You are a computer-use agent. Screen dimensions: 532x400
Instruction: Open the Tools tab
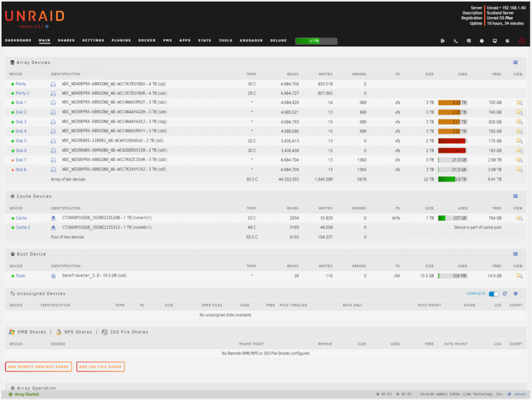[x=225, y=40]
